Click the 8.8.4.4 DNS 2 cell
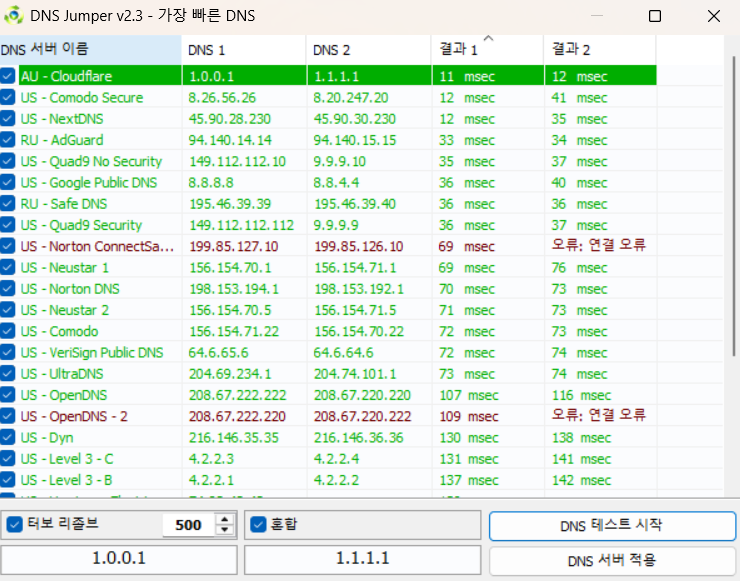The width and height of the screenshot is (740, 581). (336, 182)
